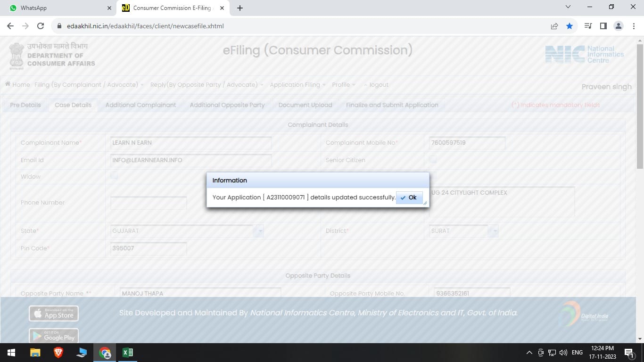Open the Finalize and Submit Application tab
This screenshot has height=362, width=644.
point(392,105)
